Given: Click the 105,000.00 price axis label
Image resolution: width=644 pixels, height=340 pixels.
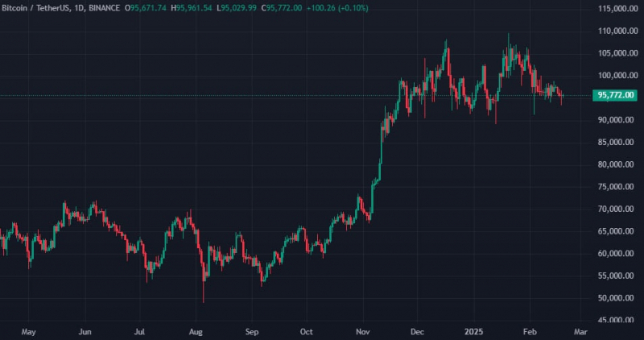Looking at the screenshot, I should pyautogui.click(x=618, y=53).
